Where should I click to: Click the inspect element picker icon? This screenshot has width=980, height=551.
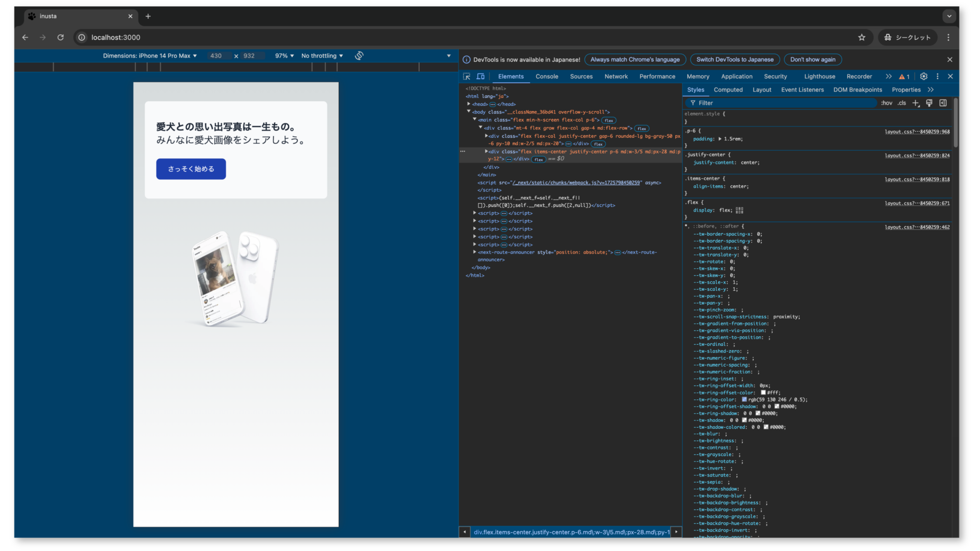pyautogui.click(x=467, y=77)
